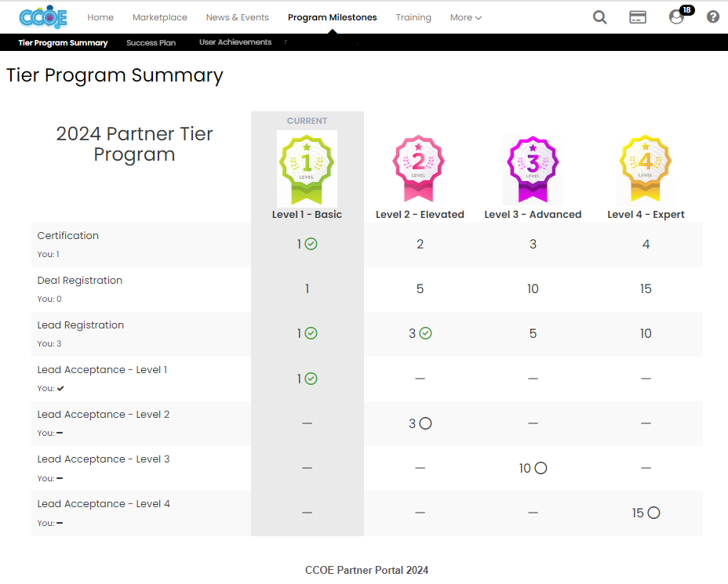Click empty circle for Lead Acceptance Level 4
Screen dimensions: 728x584
tap(653, 513)
